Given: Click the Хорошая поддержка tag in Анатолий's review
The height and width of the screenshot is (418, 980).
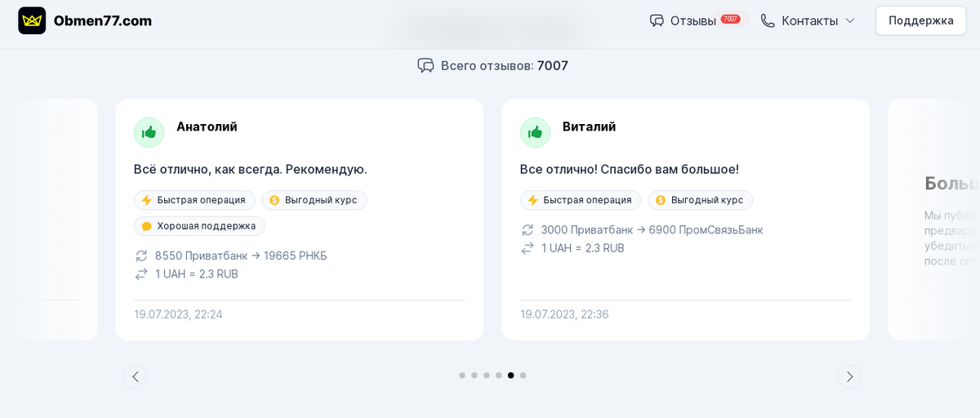Looking at the screenshot, I should point(199,226).
